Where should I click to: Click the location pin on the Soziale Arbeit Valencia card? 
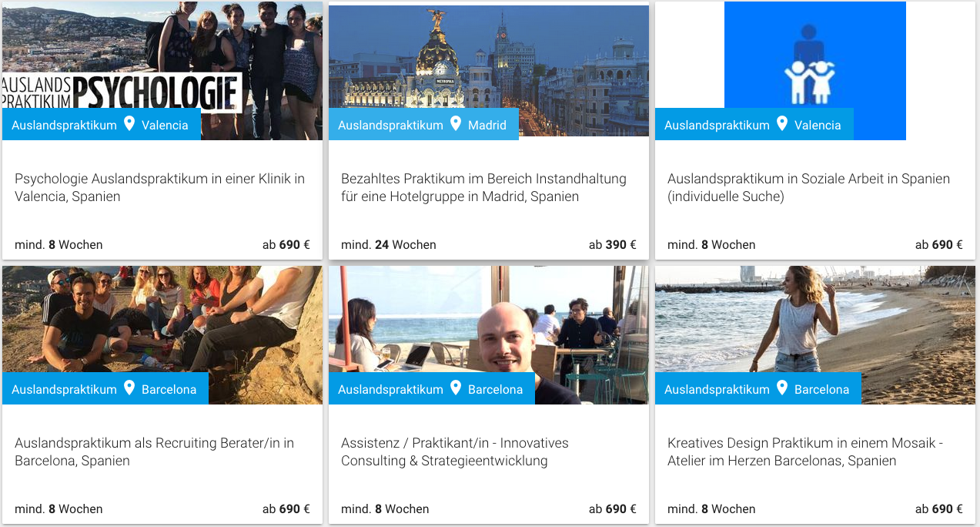(782, 123)
